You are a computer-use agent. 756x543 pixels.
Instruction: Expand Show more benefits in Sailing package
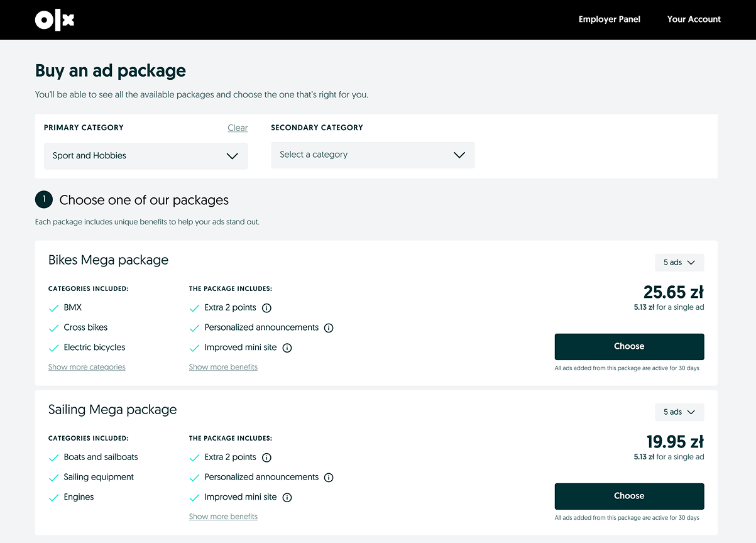223,517
